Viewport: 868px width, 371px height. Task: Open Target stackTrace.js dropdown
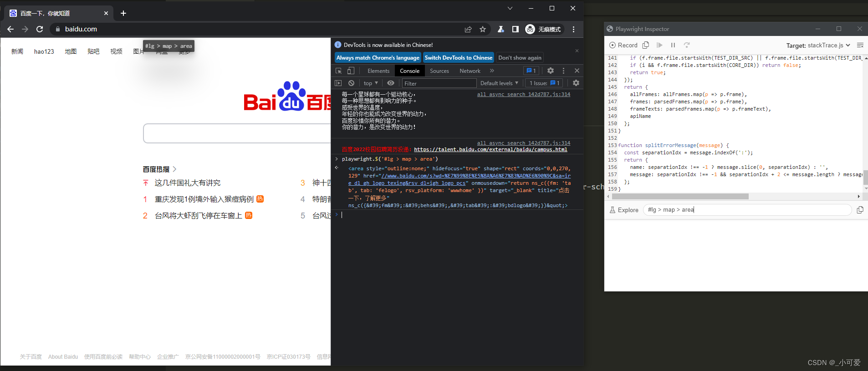coord(829,46)
